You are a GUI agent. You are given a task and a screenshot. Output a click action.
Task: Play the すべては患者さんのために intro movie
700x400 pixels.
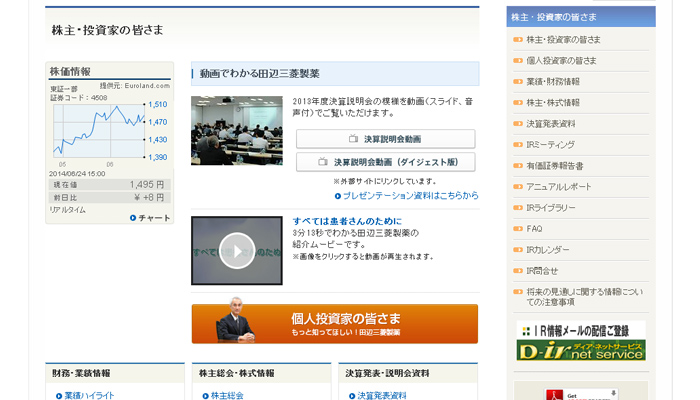[237, 250]
